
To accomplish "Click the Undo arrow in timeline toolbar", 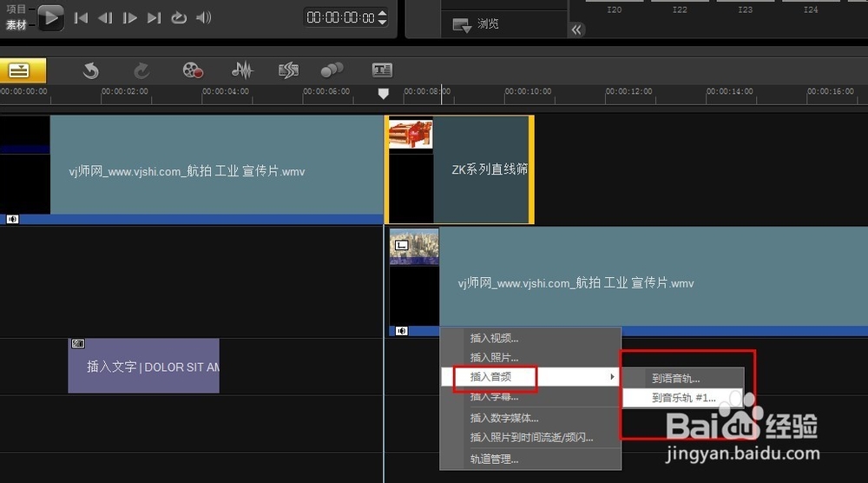I will click(x=91, y=71).
